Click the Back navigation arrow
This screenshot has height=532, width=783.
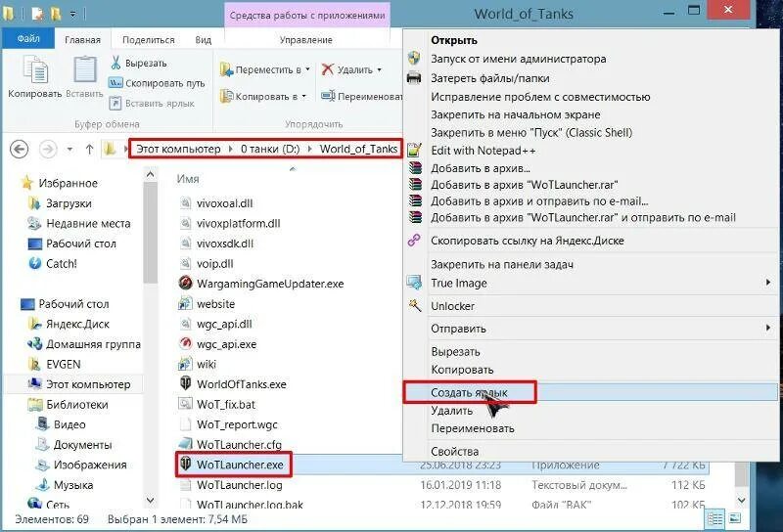(x=19, y=149)
